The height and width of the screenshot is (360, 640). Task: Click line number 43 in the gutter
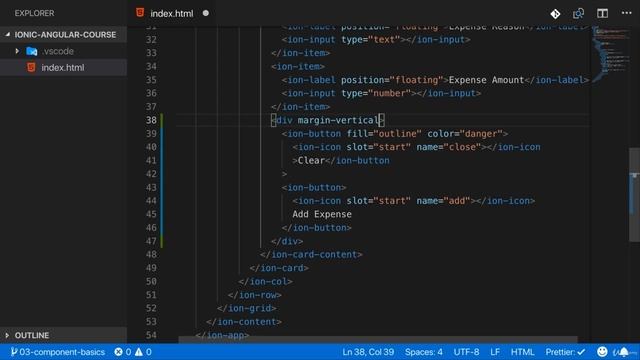point(151,187)
